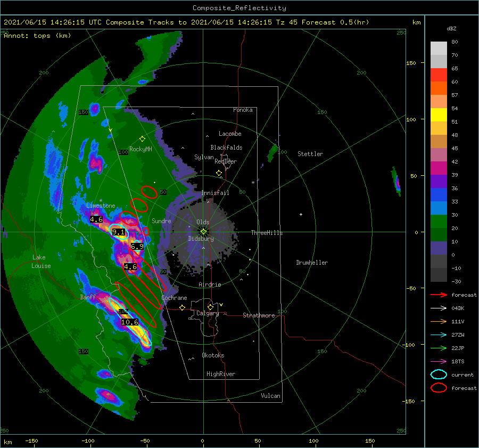Image resolution: width=479 pixels, height=448 pixels.
Task: Click the red forecast arrow in legend
Action: point(439,295)
